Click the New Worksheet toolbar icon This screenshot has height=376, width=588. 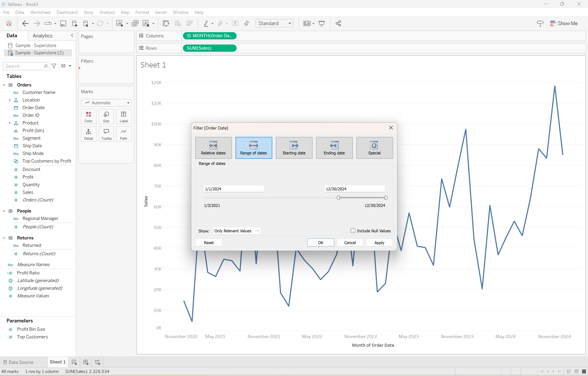click(x=119, y=23)
